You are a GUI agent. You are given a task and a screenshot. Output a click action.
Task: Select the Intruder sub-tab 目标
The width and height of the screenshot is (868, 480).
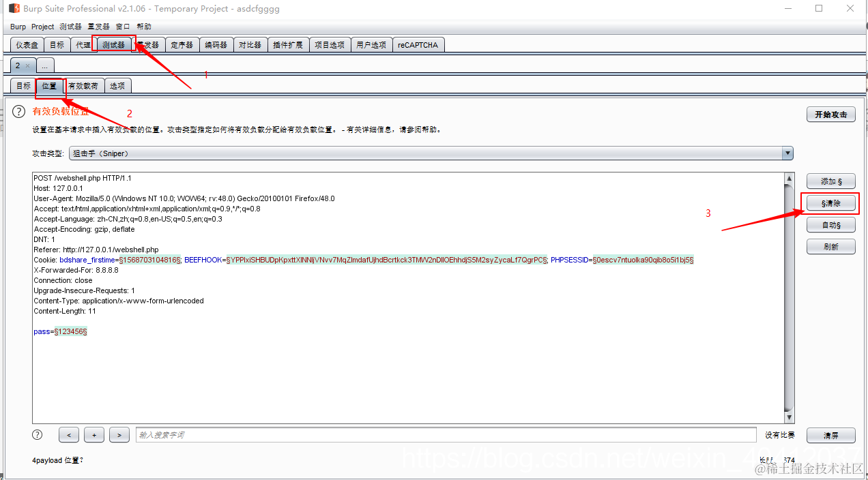23,86
